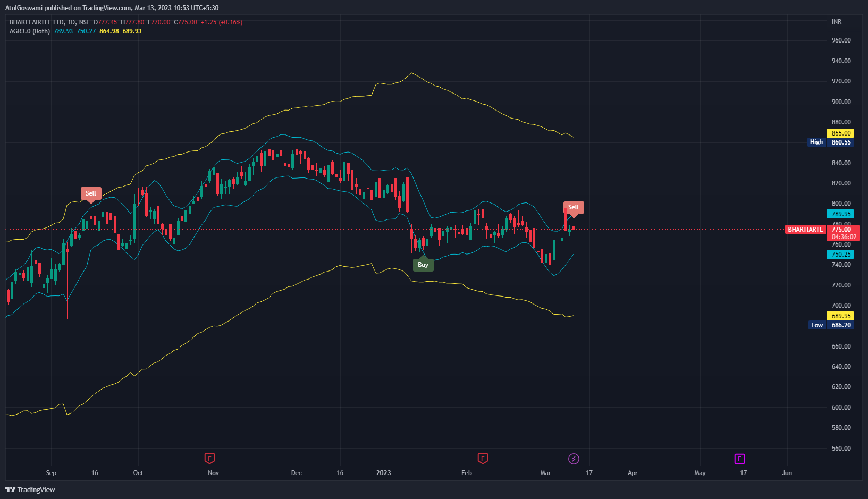Click the Jun label on time axis
The height and width of the screenshot is (499, 868).
coord(787,473)
